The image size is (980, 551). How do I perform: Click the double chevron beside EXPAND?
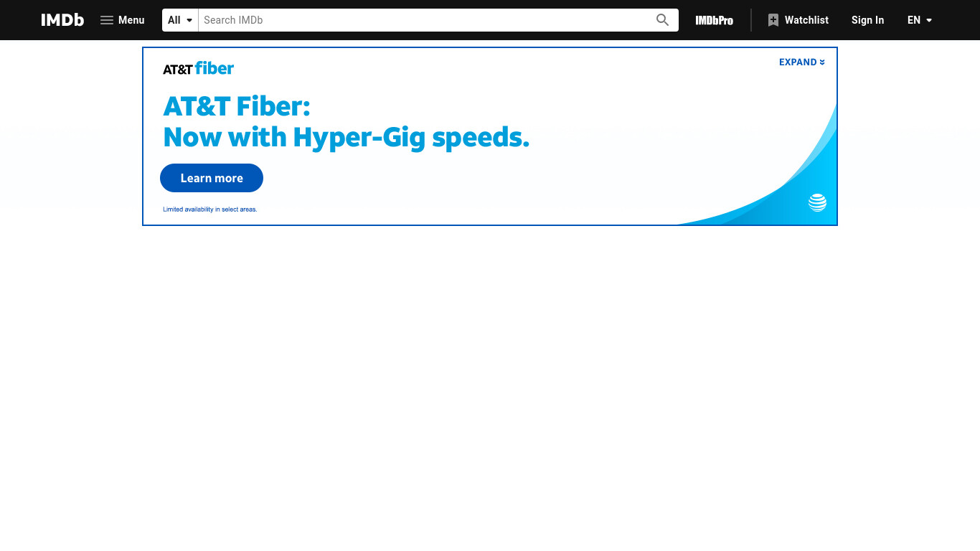(822, 62)
